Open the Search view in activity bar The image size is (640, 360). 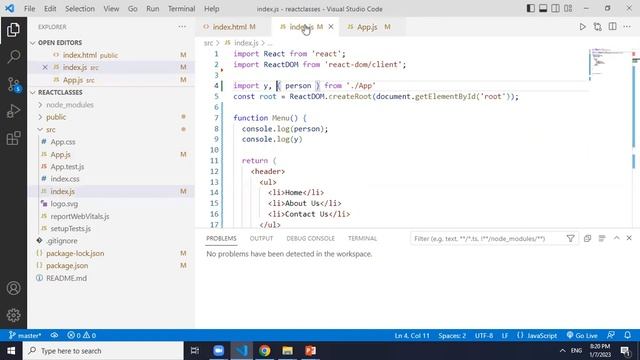point(13,57)
